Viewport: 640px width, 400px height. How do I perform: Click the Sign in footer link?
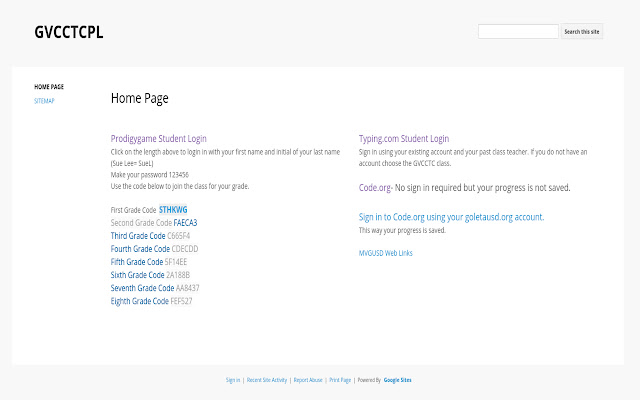coord(233,380)
